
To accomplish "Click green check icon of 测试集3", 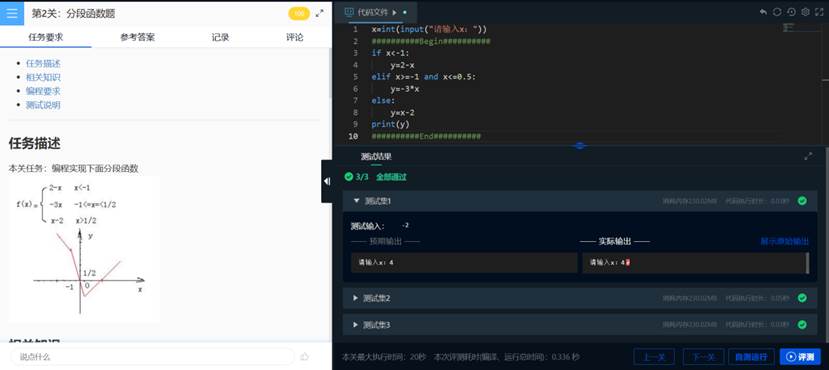I will pos(802,325).
